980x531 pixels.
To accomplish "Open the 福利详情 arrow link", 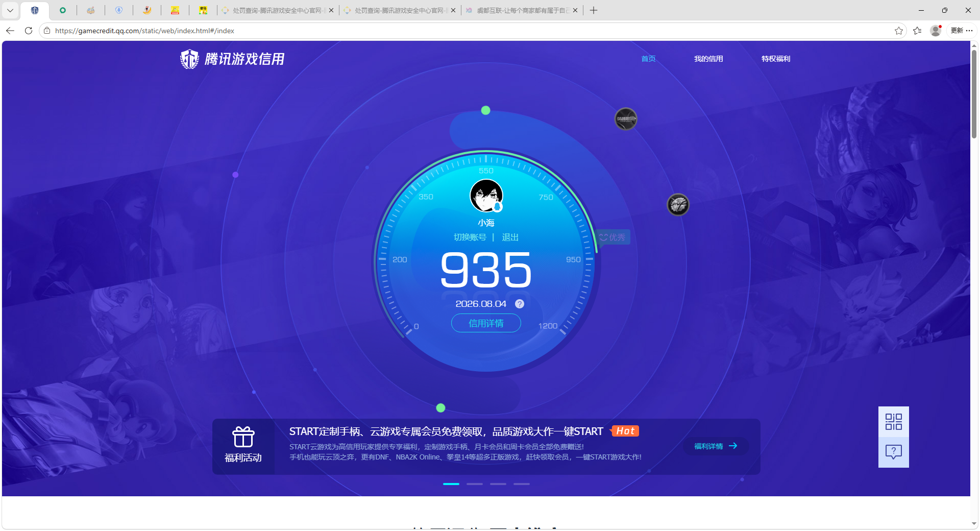I will tap(716, 446).
